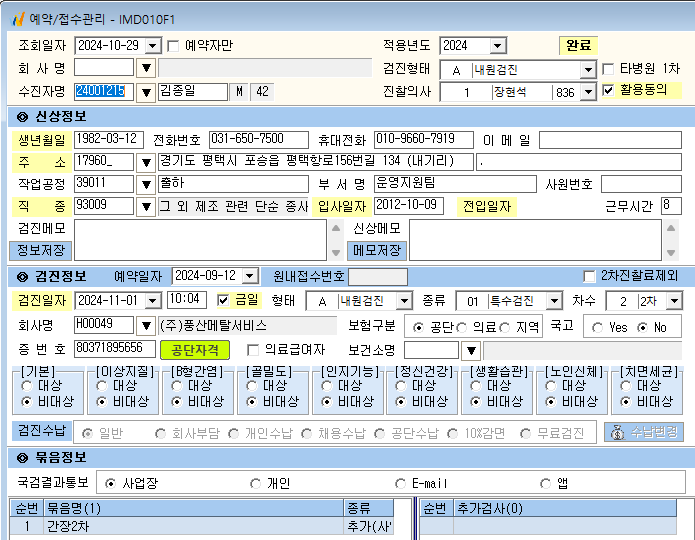Open the 작업공정 lookup arrow button
Screen dimensions: 695x540
point(146,184)
